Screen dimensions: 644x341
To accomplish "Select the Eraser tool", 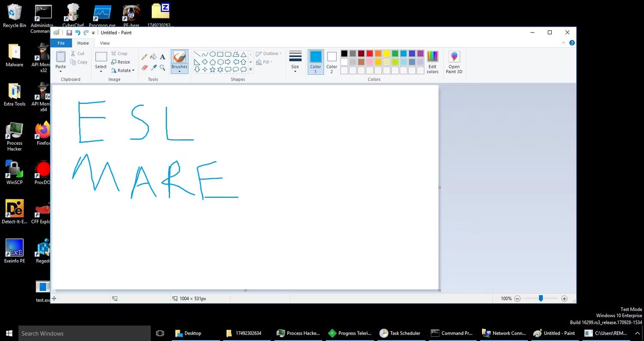I will (145, 68).
